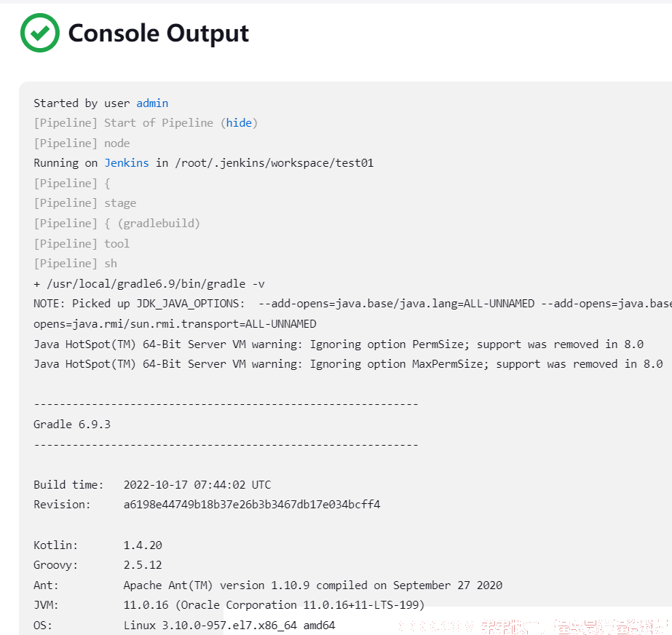Click the green build success checkmark icon
The image size is (672, 635).
[x=40, y=33]
